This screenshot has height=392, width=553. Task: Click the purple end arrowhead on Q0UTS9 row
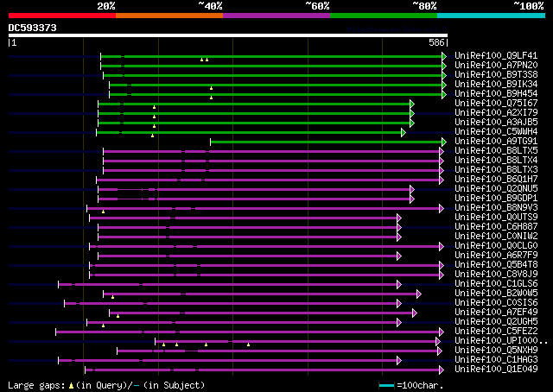point(399,218)
